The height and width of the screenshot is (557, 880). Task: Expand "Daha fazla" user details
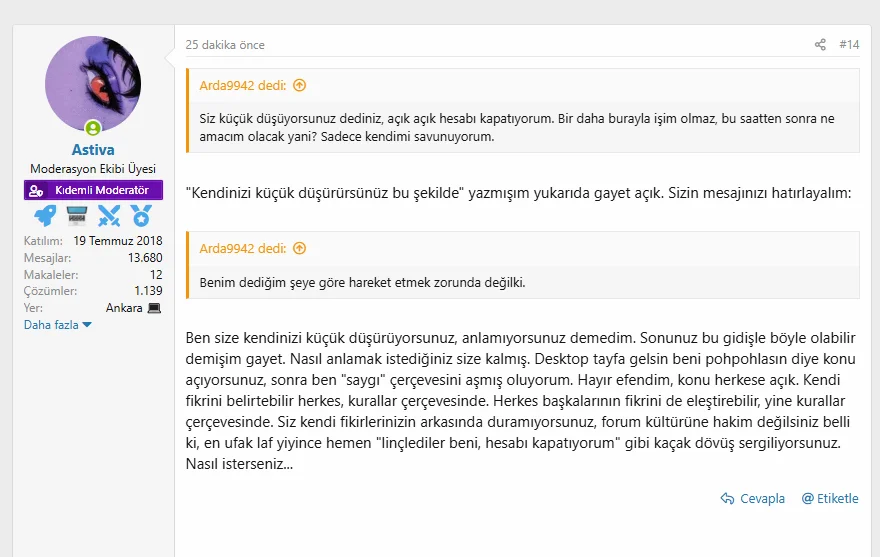point(58,325)
